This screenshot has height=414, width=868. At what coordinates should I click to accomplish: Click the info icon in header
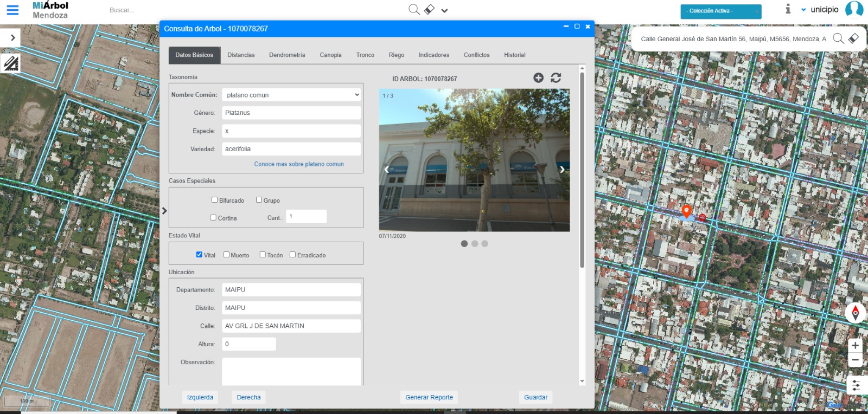coord(788,9)
